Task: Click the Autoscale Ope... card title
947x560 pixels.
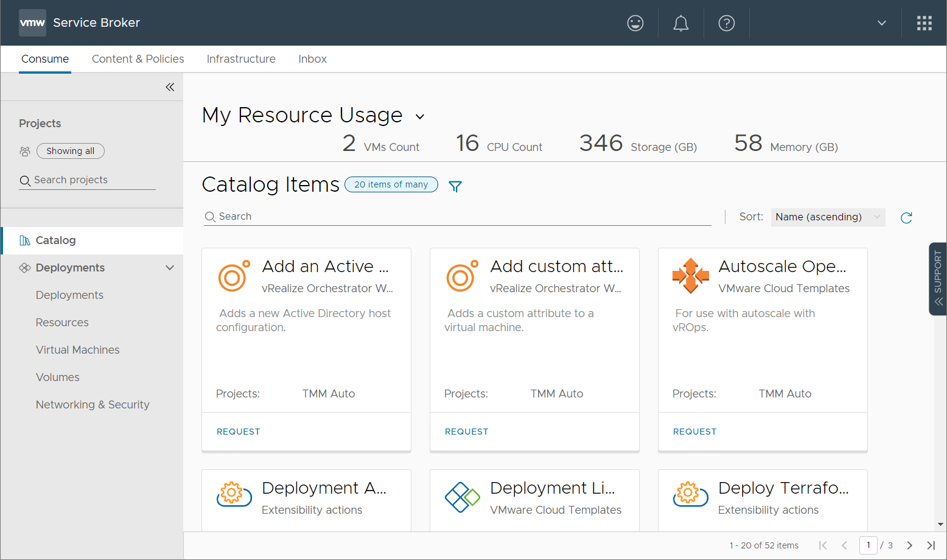Action: [783, 267]
